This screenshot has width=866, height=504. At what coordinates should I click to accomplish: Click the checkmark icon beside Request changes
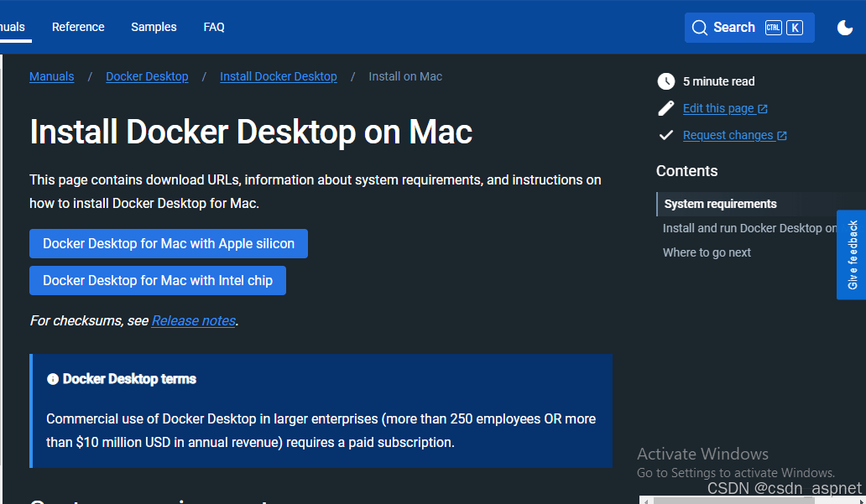pyautogui.click(x=666, y=135)
